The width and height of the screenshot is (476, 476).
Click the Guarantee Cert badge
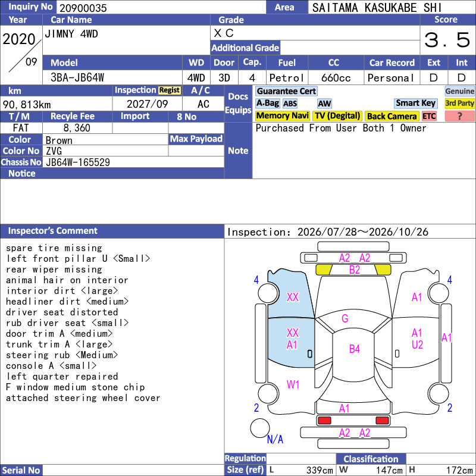point(286,91)
